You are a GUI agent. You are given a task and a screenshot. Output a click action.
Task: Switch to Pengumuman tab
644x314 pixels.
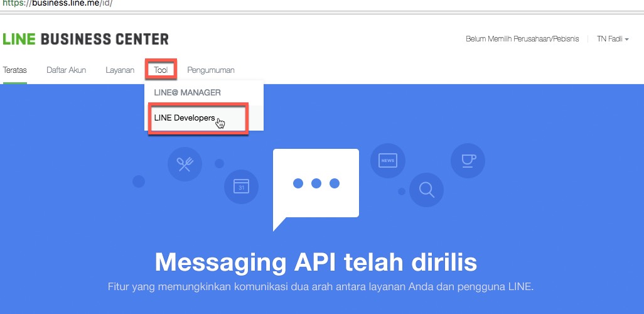[x=211, y=70]
